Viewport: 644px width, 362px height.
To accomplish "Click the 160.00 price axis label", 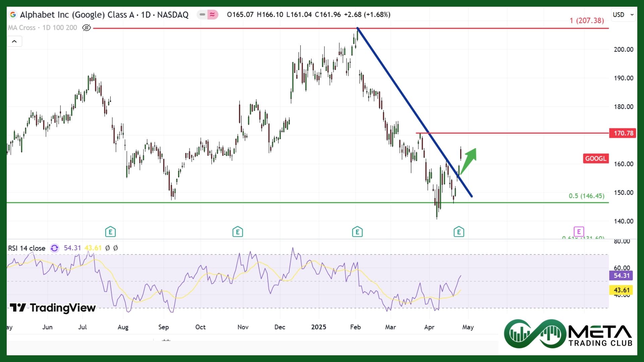I will click(x=624, y=164).
